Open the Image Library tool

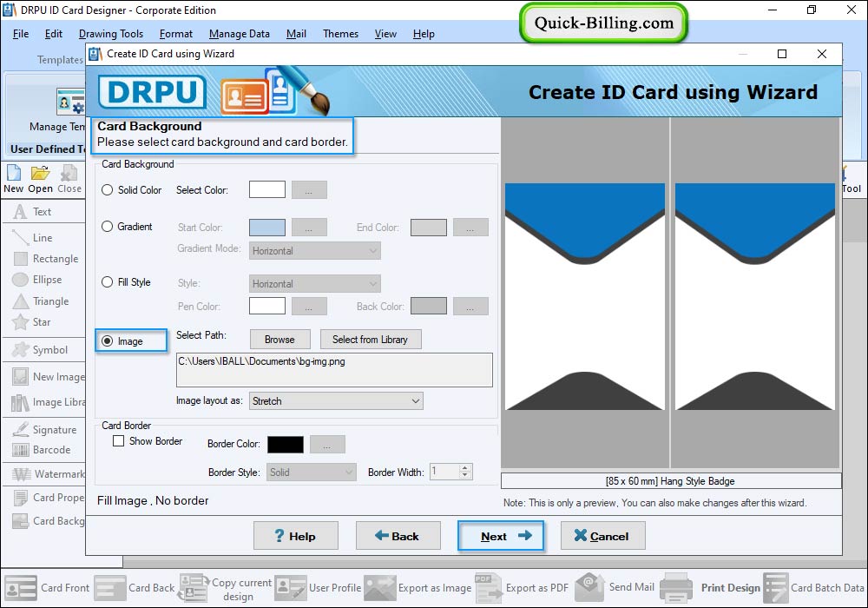[49, 402]
